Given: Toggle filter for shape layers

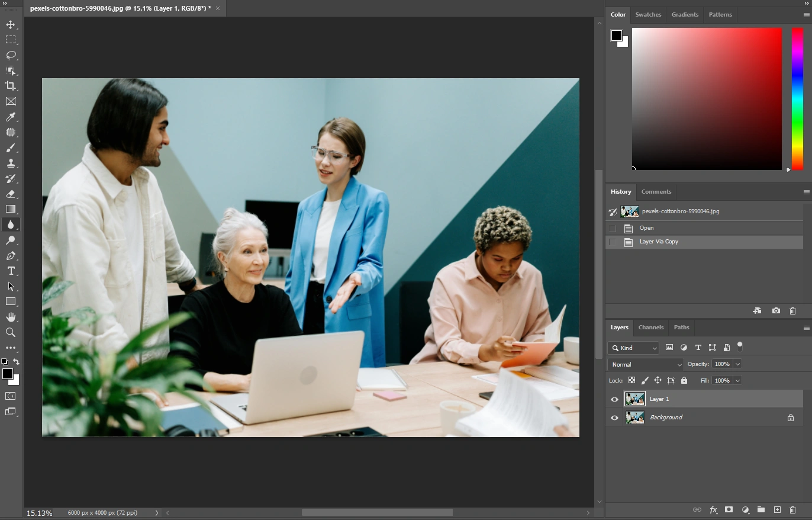Looking at the screenshot, I should coord(712,348).
